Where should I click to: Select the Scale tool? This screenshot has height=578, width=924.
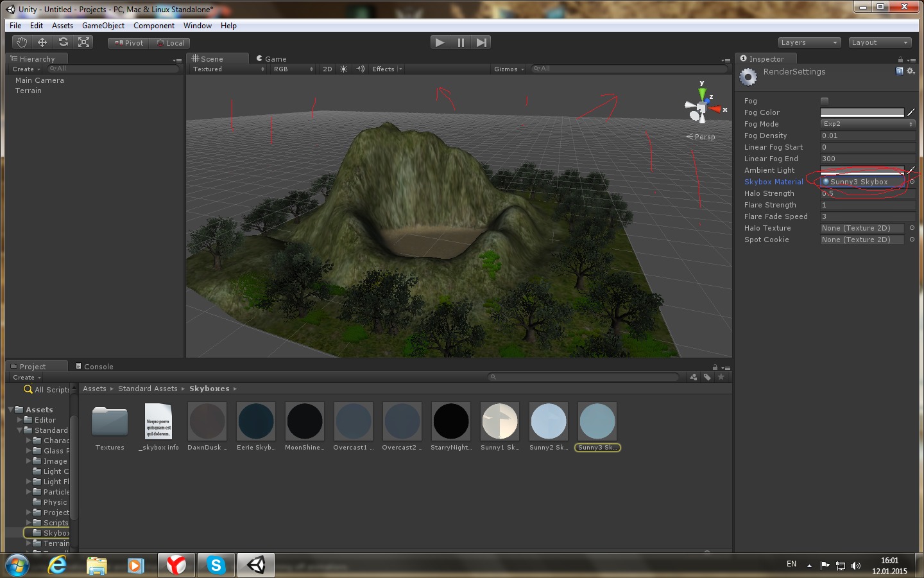[83, 42]
